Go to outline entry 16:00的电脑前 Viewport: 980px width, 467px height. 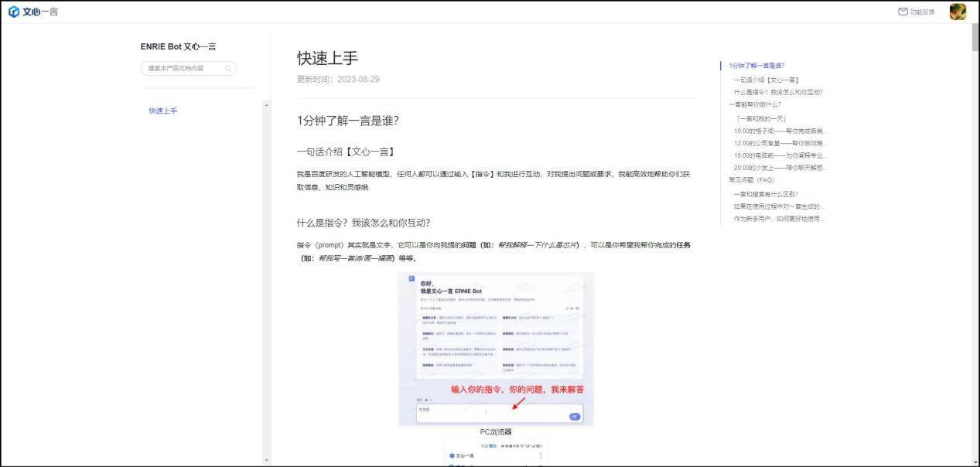point(780,155)
